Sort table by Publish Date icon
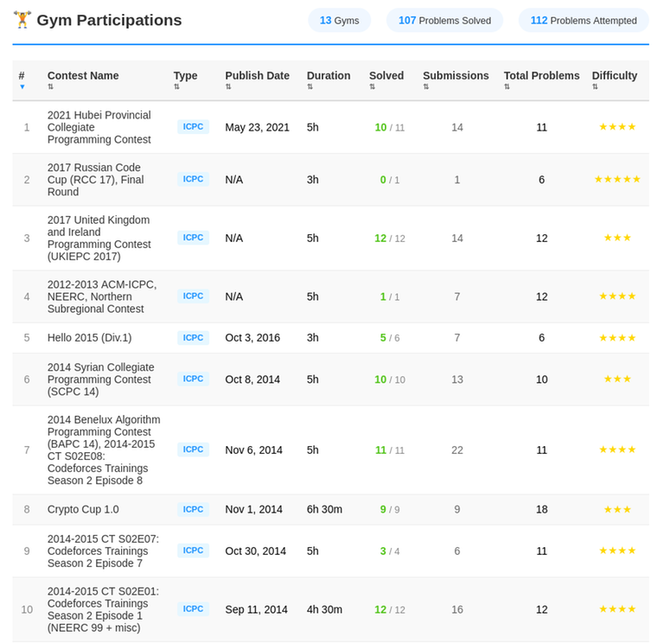This screenshot has width=664, height=644. pyautogui.click(x=228, y=87)
